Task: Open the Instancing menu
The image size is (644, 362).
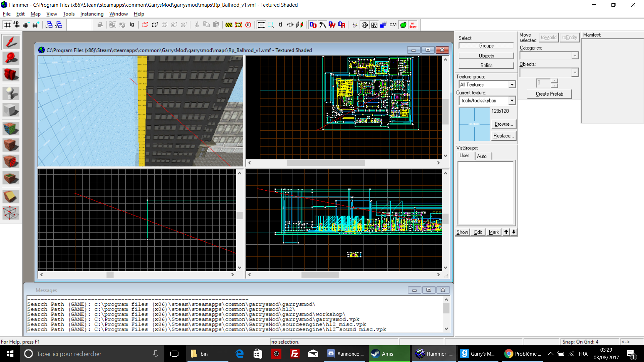Action: (x=92, y=14)
